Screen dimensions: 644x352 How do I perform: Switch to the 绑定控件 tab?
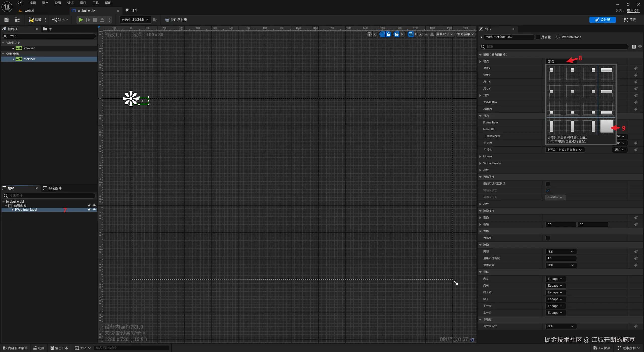click(53, 188)
